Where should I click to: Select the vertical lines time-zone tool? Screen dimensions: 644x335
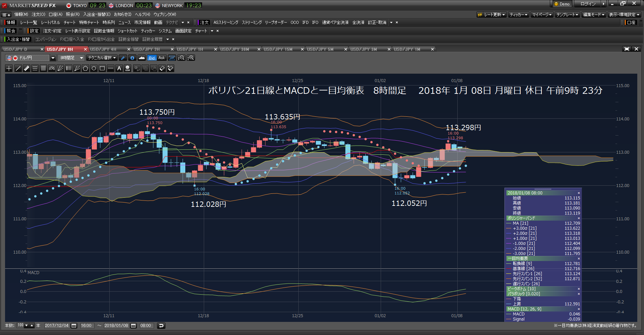coord(69,68)
